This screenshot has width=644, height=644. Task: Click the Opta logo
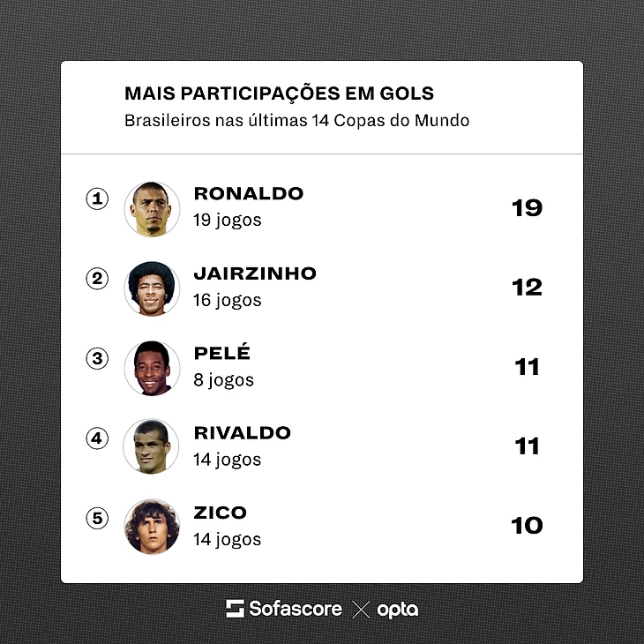tap(398, 610)
